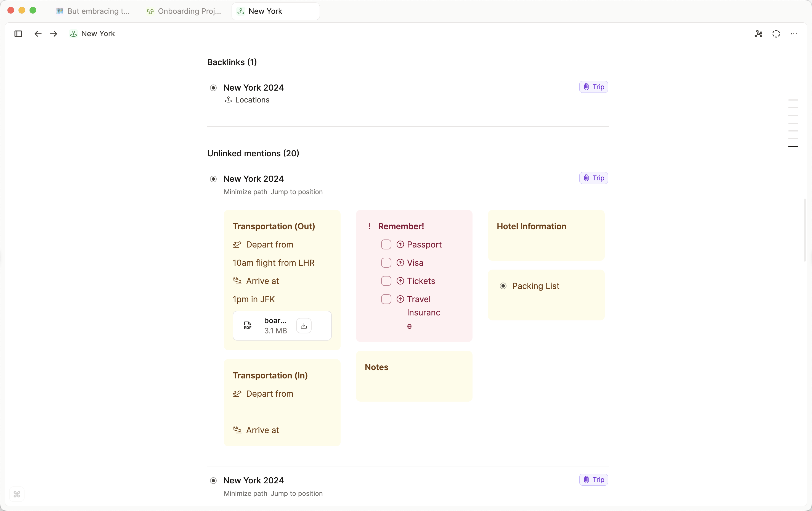Check the Visa checkbox
The width and height of the screenshot is (812, 511).
(386, 263)
